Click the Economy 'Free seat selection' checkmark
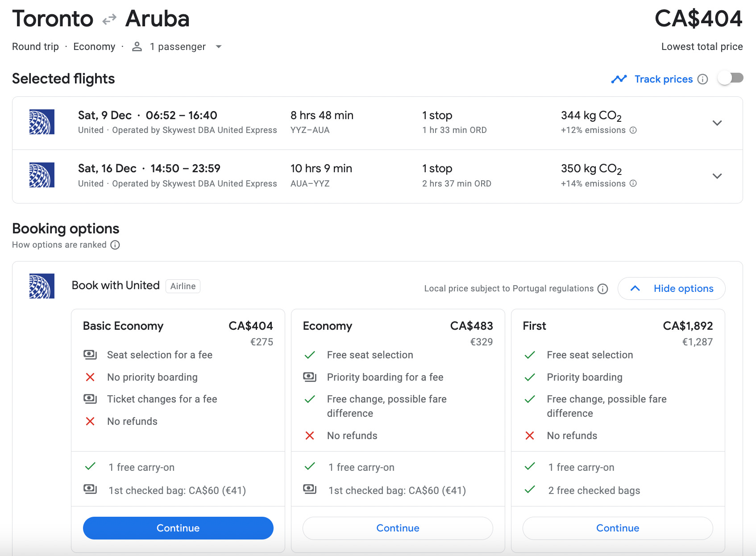756x556 pixels. click(x=310, y=355)
